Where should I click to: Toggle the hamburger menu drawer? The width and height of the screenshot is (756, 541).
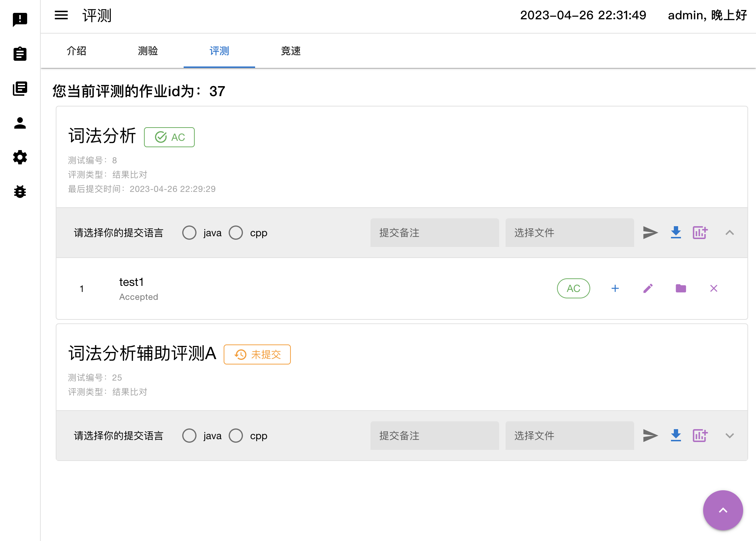(x=61, y=15)
